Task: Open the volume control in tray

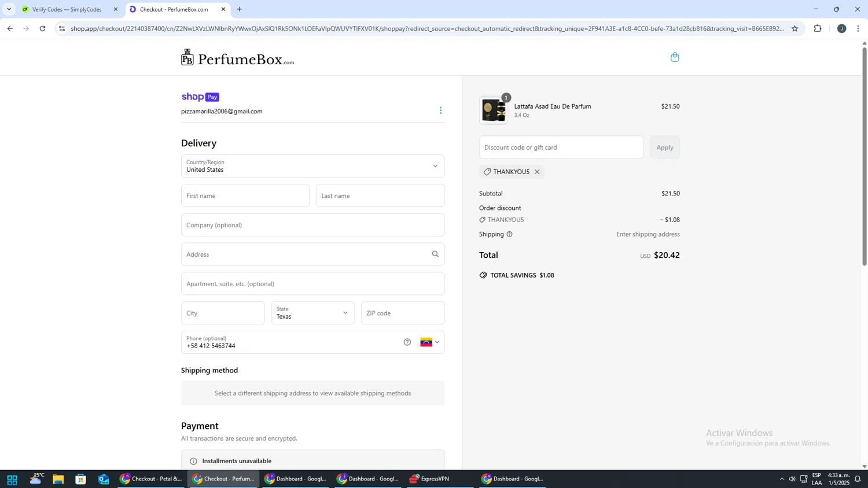Action: coord(792,479)
